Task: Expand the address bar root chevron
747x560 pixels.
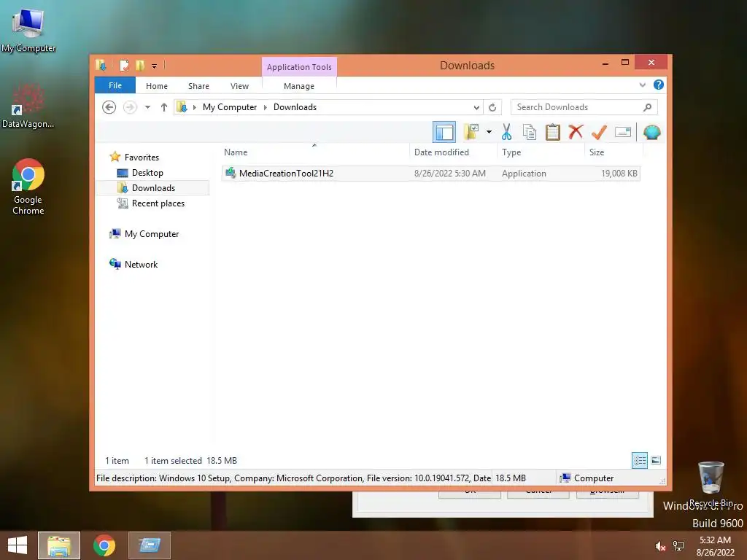Action: click(x=194, y=107)
